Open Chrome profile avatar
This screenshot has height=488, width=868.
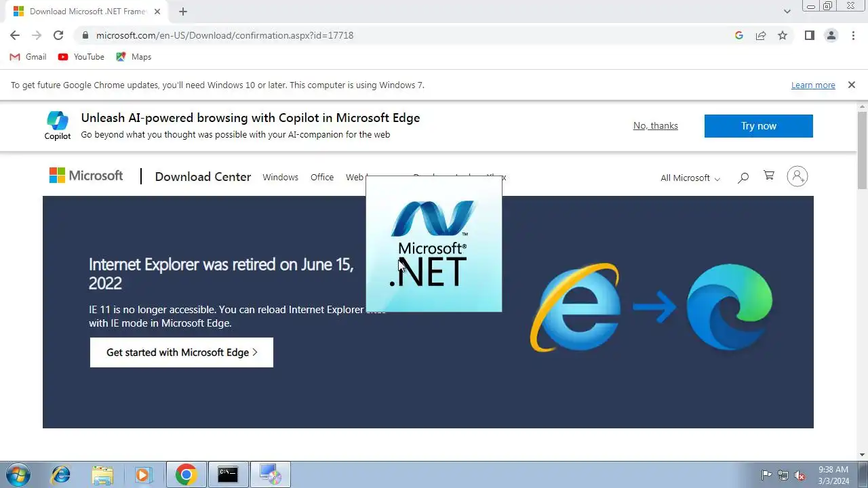(831, 35)
